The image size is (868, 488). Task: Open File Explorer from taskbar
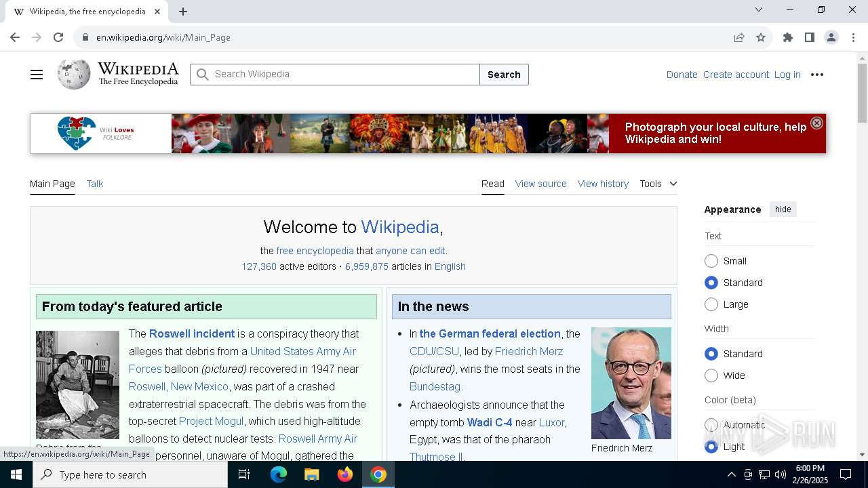pyautogui.click(x=312, y=474)
